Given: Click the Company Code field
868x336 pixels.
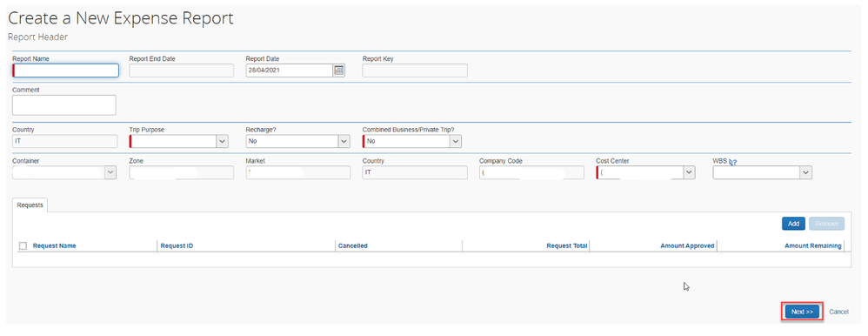Looking at the screenshot, I should point(531,173).
